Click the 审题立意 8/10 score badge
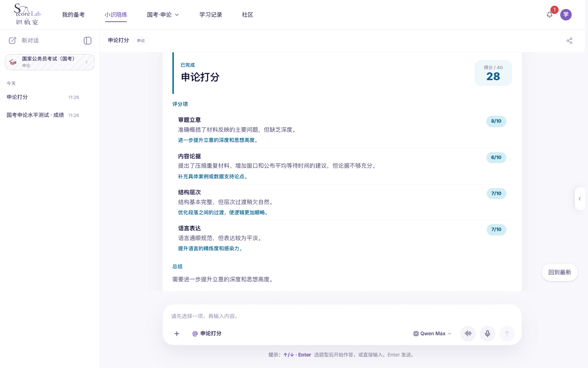The width and height of the screenshot is (588, 368). click(496, 121)
